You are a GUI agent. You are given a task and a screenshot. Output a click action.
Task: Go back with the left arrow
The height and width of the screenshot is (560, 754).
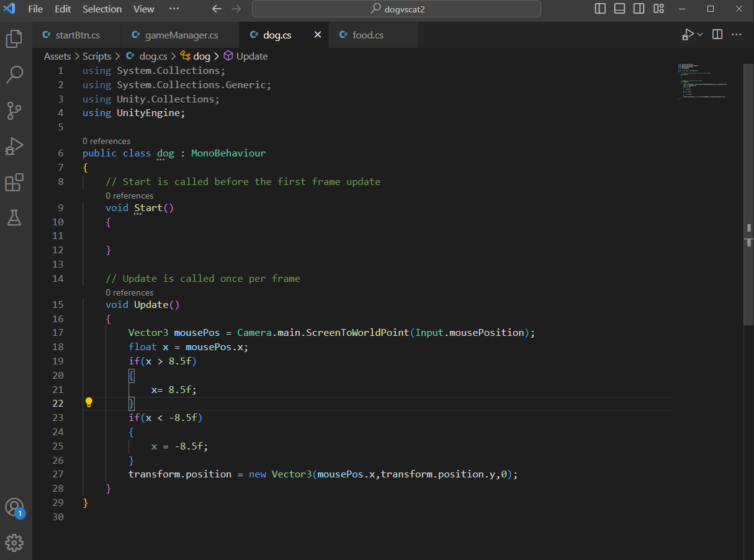(x=217, y=9)
